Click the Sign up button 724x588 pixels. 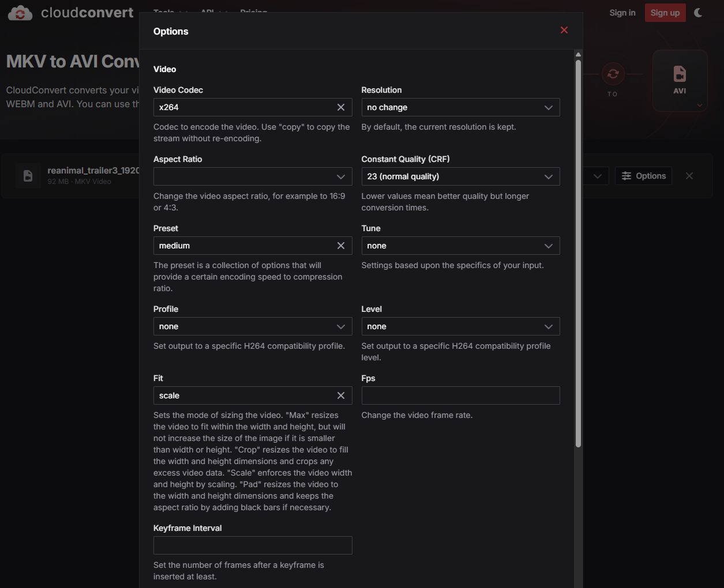665,13
